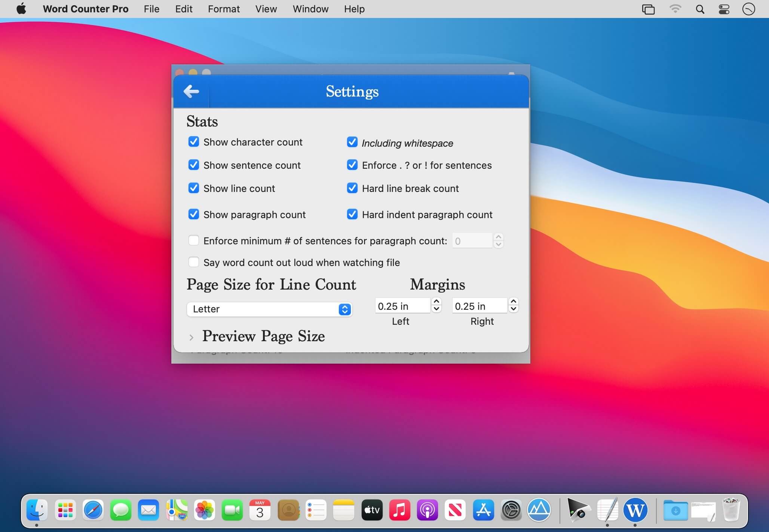Go back using the Settings back arrow
The height and width of the screenshot is (532, 769).
pyautogui.click(x=191, y=91)
